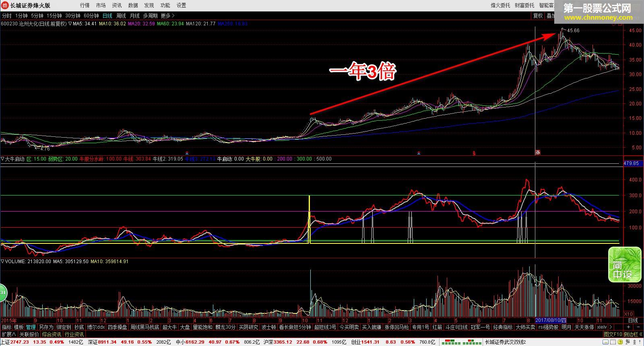Image resolution: width=644 pixels, height=346 pixels.
Task: Click 财富委托 trading link
Action: tap(524, 5)
